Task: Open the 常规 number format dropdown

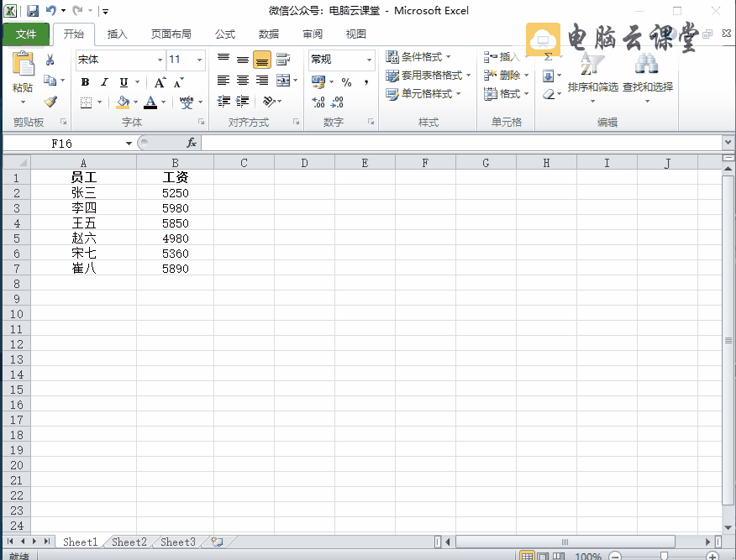Action: click(368, 60)
